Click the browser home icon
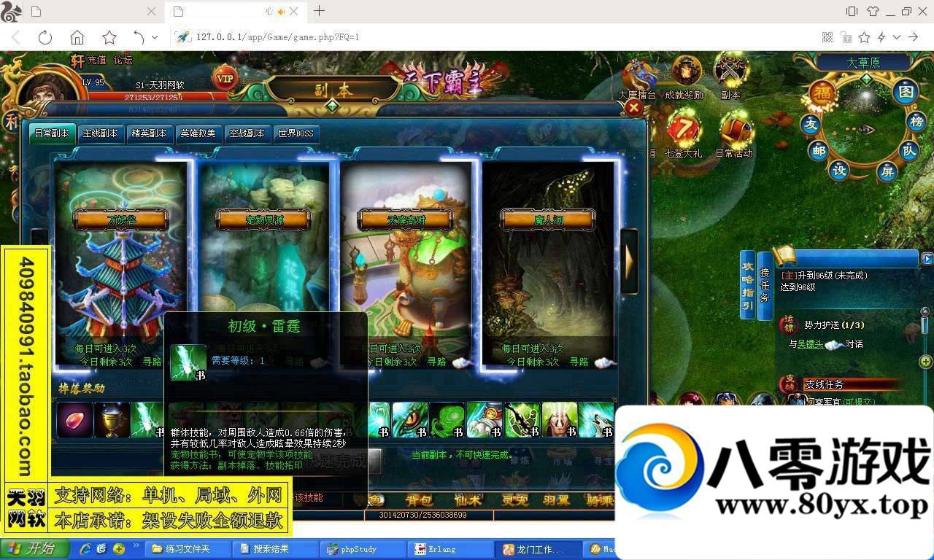 [77, 37]
